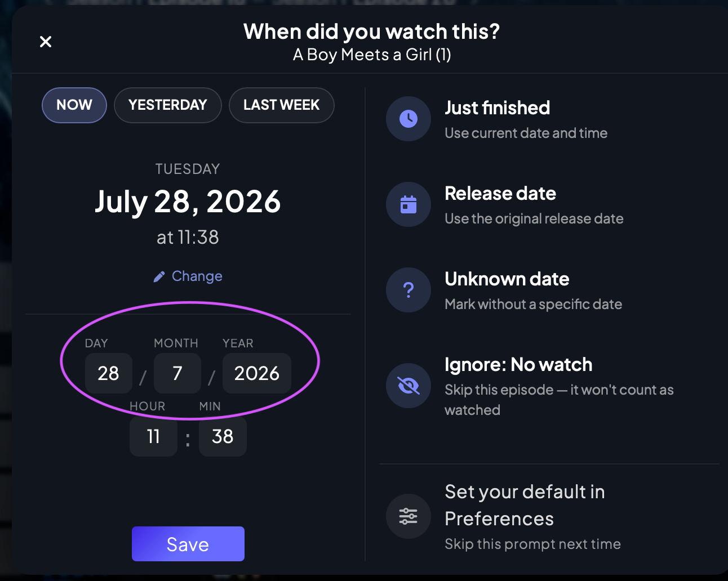
Task: Click the sliders Preferences icon
Action: [409, 516]
